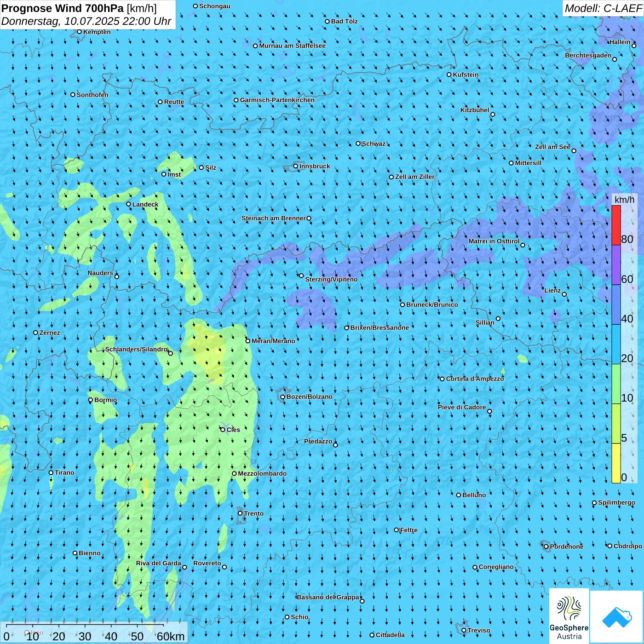Click the Cortina d'Ampezzo label
The height and width of the screenshot is (644, 644).
point(475,379)
